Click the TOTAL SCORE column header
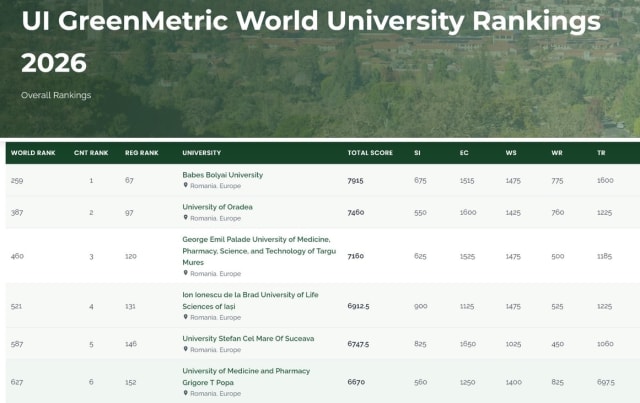 [370, 153]
